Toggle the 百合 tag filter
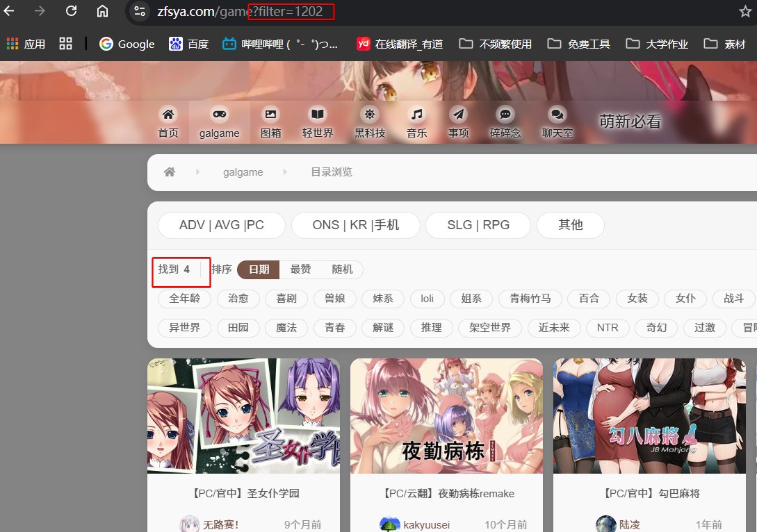The height and width of the screenshot is (532, 757). click(589, 299)
